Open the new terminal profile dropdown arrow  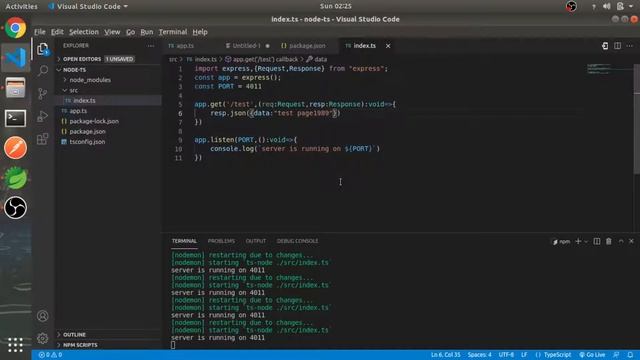(586, 242)
